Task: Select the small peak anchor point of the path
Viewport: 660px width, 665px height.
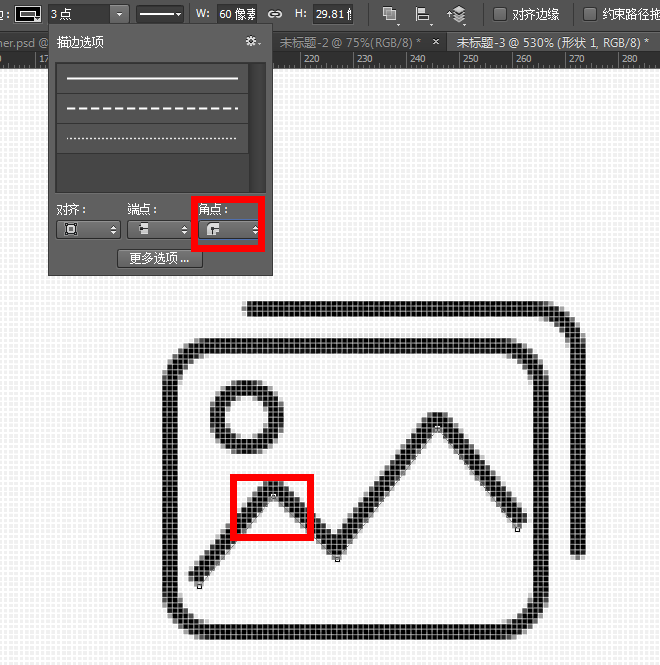Action: click(273, 496)
